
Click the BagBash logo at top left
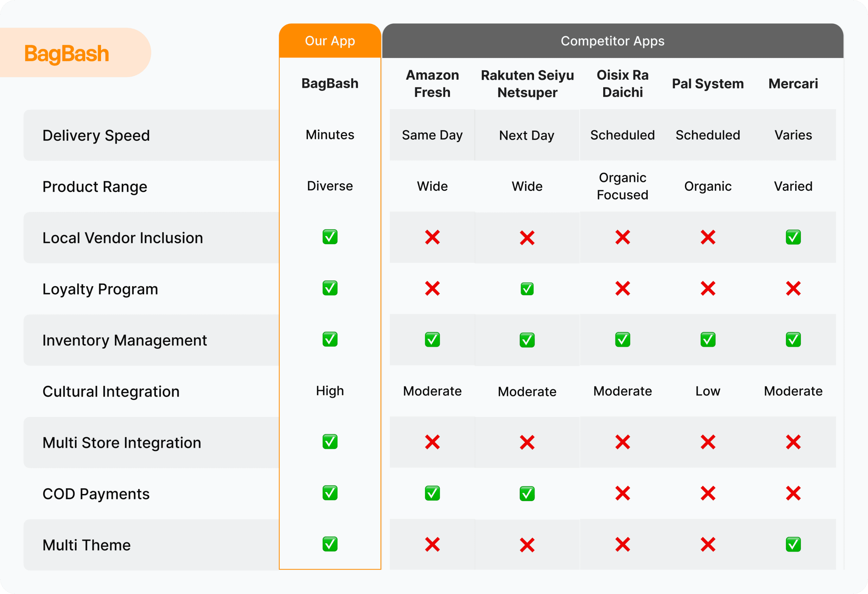point(67,54)
